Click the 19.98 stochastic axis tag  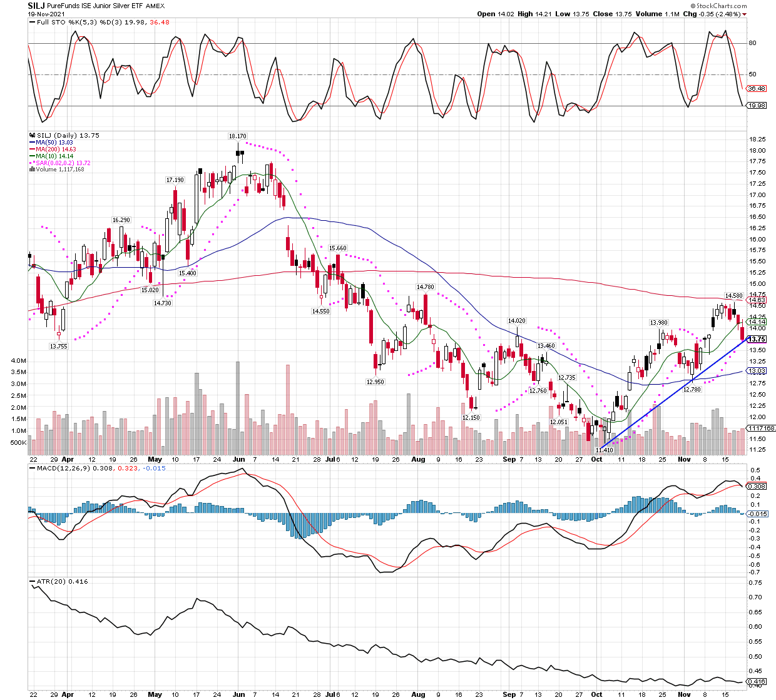[x=757, y=106]
